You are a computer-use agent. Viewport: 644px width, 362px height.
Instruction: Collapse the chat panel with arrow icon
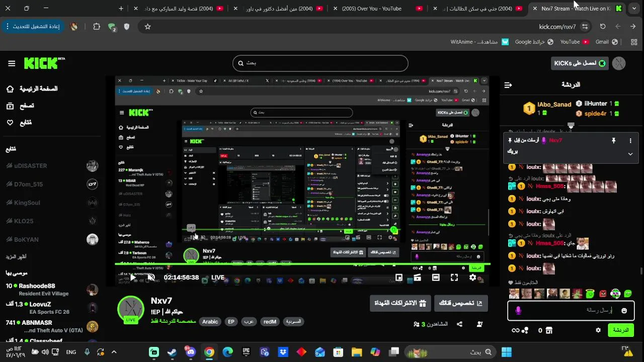click(508, 85)
